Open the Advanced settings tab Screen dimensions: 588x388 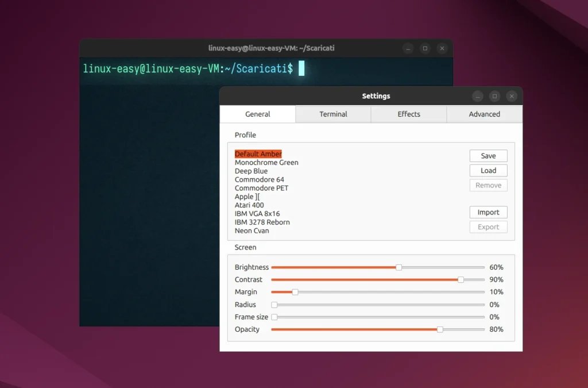click(484, 114)
